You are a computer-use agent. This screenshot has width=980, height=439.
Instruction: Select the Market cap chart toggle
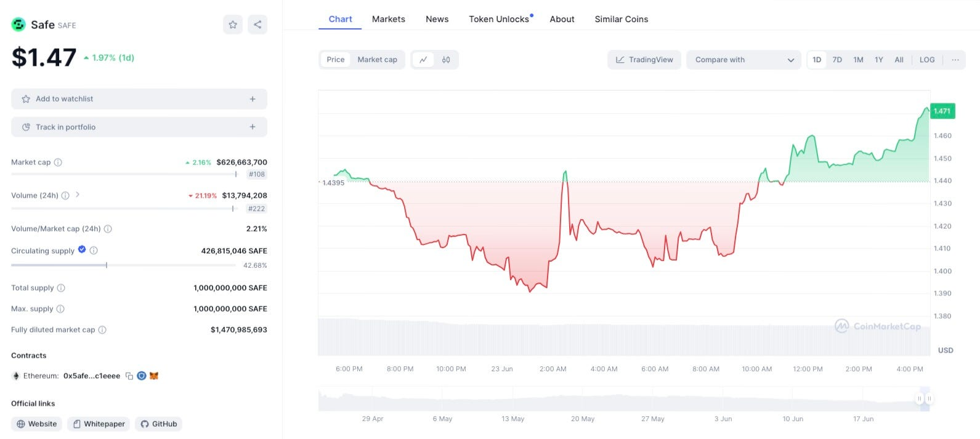[x=377, y=60]
